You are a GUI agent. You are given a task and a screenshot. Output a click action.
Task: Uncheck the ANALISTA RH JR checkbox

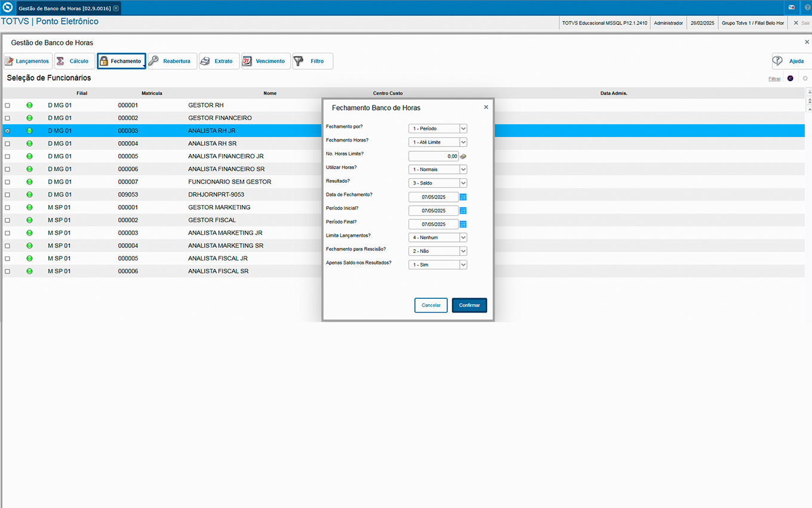tap(8, 131)
